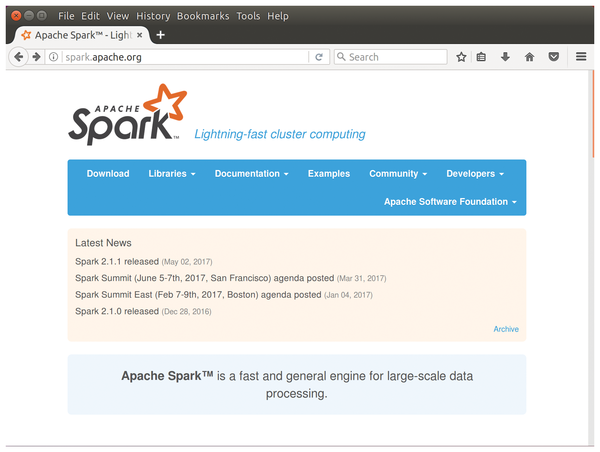The width and height of the screenshot is (600, 452).
Task: Open Spark Summit San Francisco agenda news
Action: 205,278
